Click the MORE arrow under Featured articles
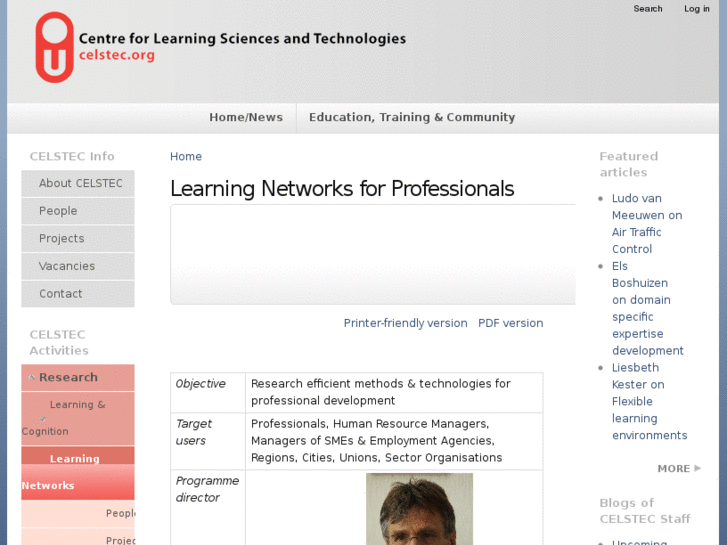The image size is (727, 545). pos(697,468)
